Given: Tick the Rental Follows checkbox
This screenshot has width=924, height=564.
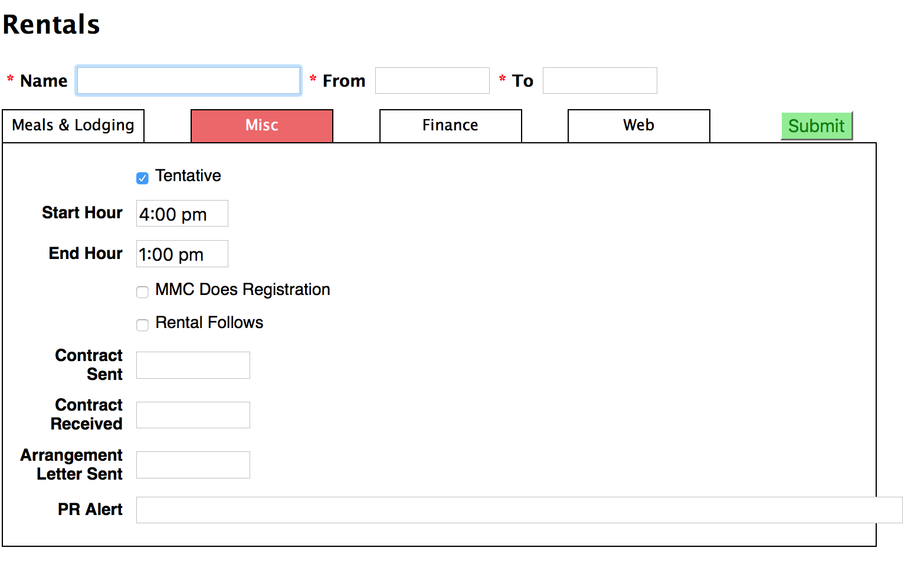Looking at the screenshot, I should [x=142, y=325].
